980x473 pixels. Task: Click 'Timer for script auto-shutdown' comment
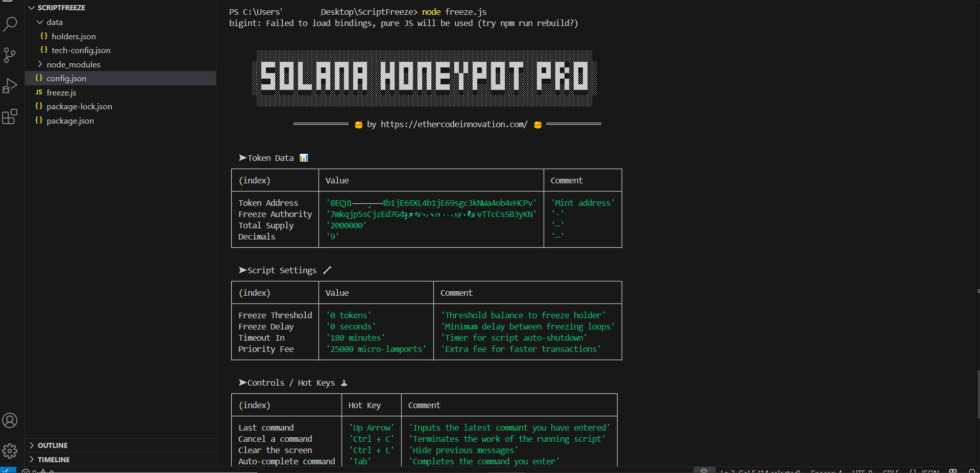tap(514, 338)
